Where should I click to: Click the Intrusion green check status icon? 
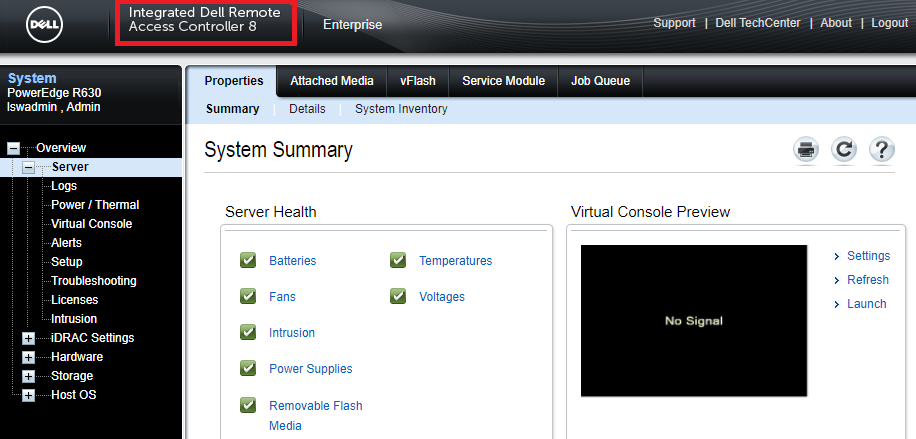pyautogui.click(x=248, y=332)
